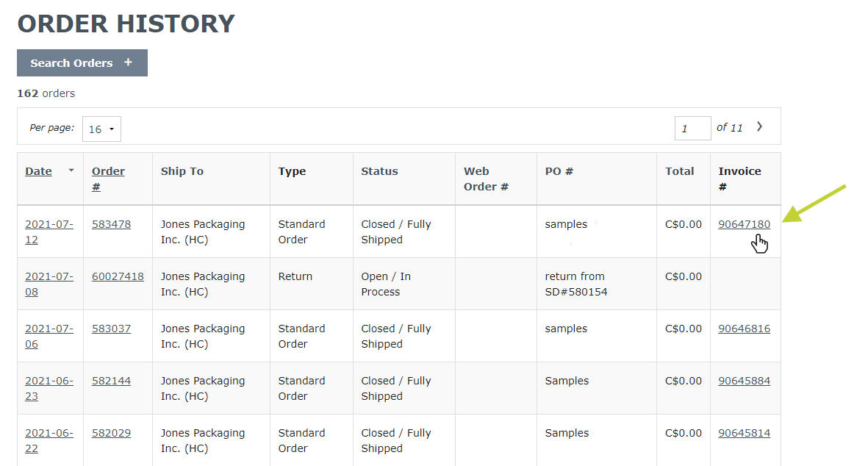Open invoice 90645814
868x466 pixels.
click(744, 433)
